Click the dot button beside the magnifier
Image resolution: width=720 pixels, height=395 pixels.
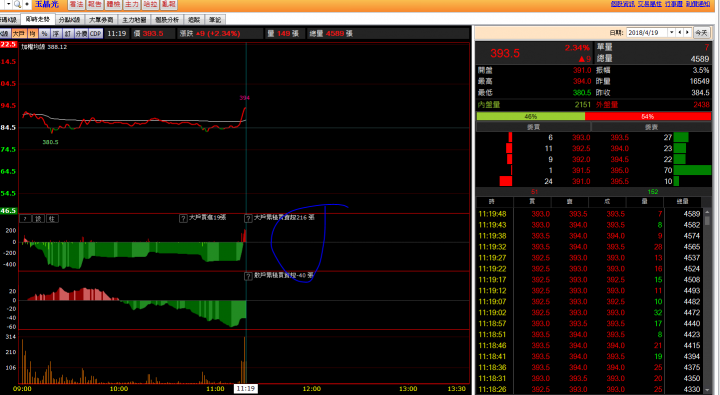coord(27,4)
